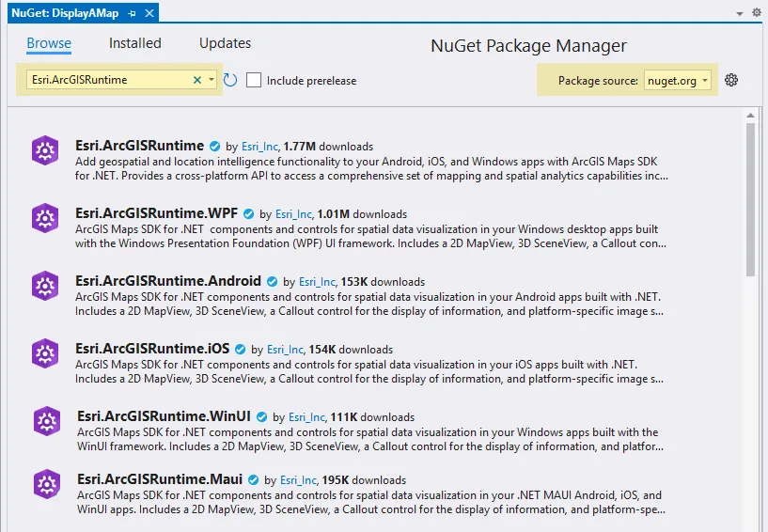Screen dimensions: 768x532
Task: Click the Esri.ArcGISRuntime.WPF package icon
Action: (45, 218)
